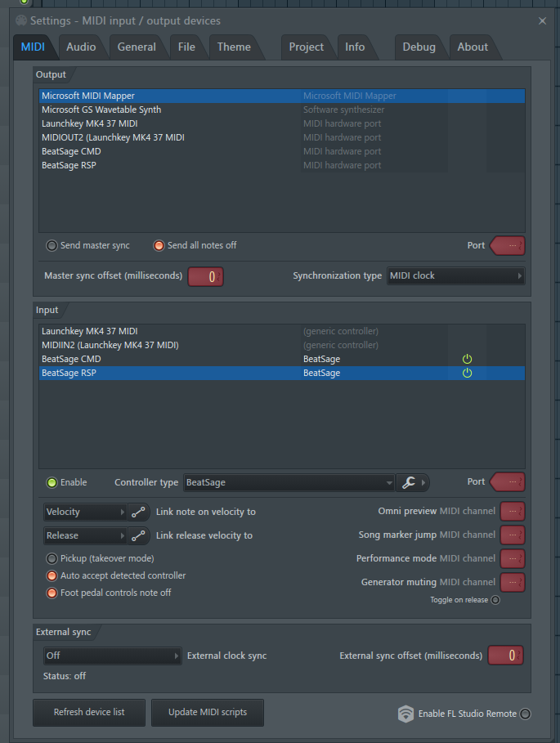Switch to the MIDI tab

pyautogui.click(x=33, y=47)
